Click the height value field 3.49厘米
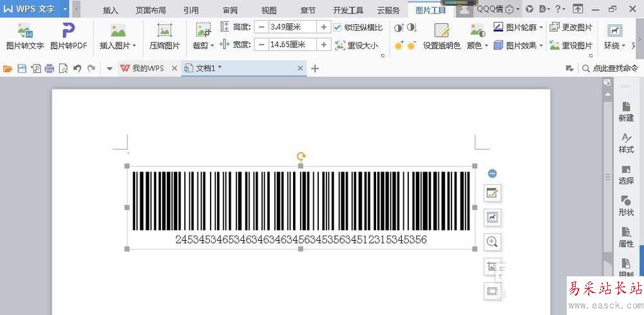Image resolution: width=644 pixels, height=315 pixels. click(x=292, y=27)
